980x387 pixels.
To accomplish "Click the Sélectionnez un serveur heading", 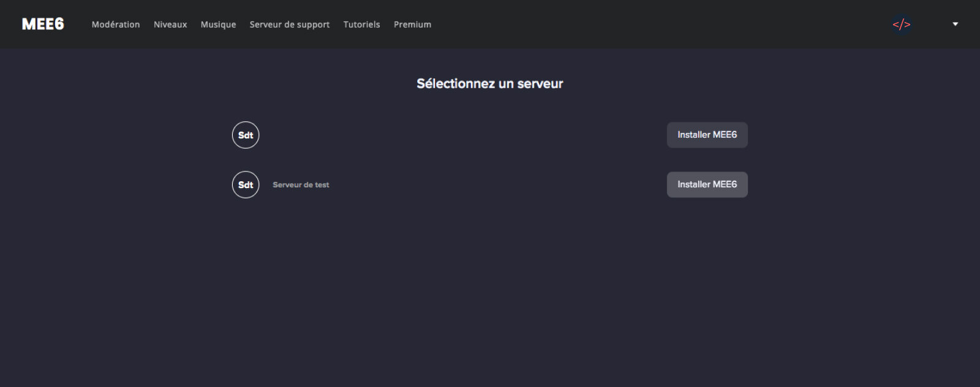I will pos(490,84).
